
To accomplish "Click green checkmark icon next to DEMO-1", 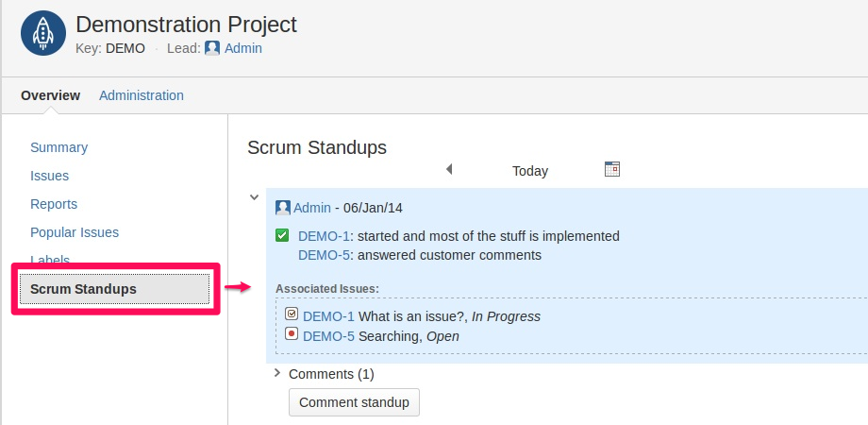I will 282,236.
